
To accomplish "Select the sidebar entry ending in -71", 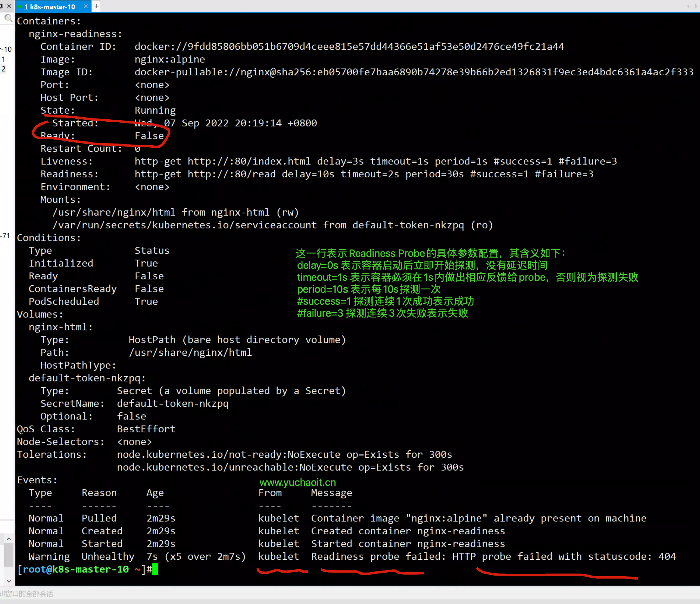I will tap(5, 236).
